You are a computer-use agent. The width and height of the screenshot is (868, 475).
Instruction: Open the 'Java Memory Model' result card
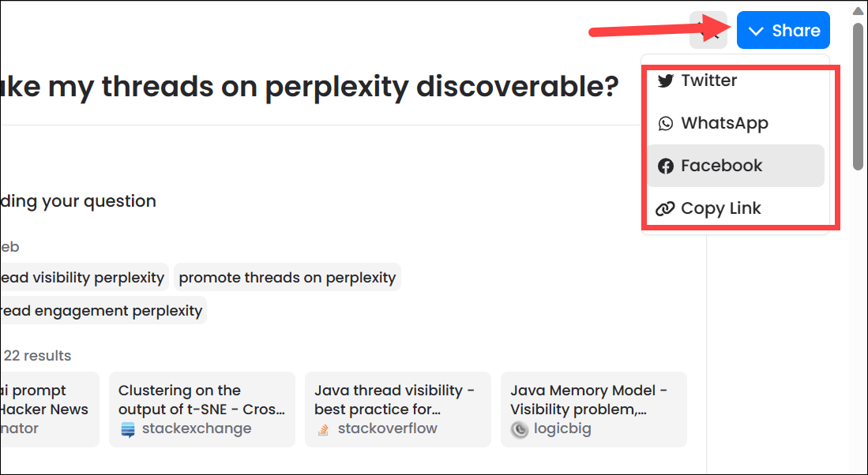pyautogui.click(x=593, y=409)
